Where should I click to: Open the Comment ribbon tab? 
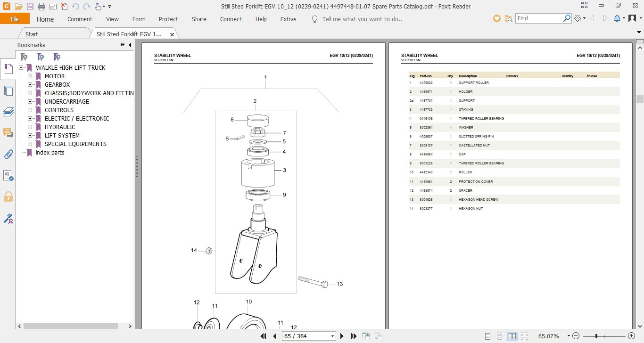pyautogui.click(x=80, y=19)
